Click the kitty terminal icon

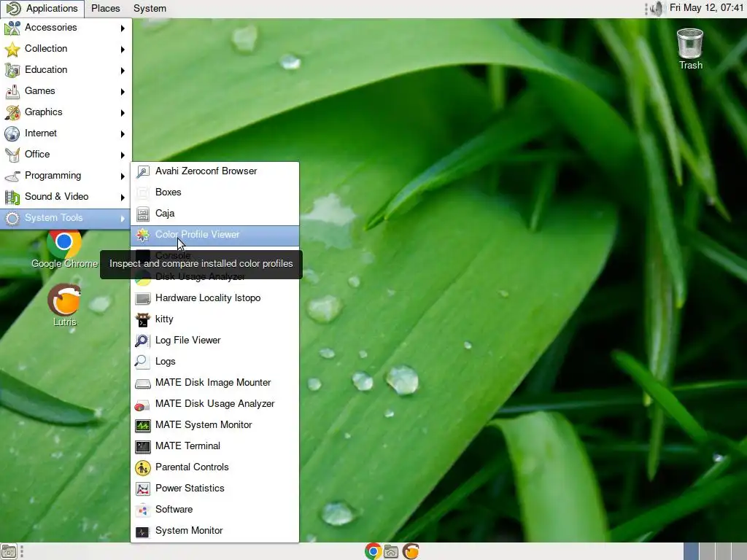[142, 319]
